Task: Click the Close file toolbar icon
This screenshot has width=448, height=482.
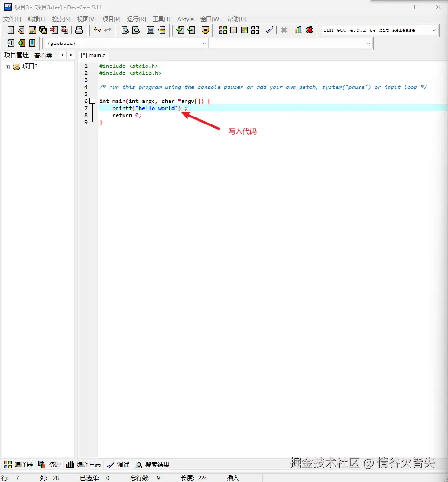Action: click(54, 30)
